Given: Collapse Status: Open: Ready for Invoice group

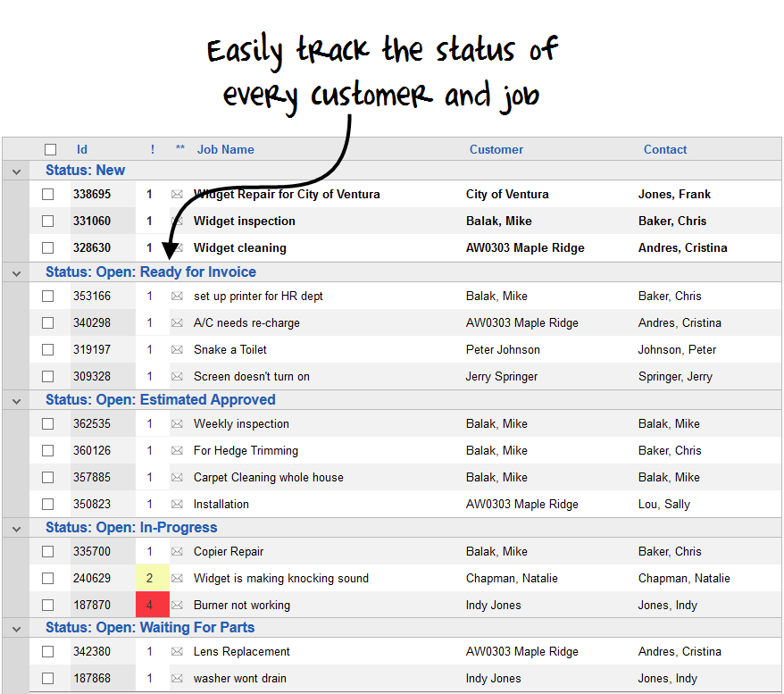Looking at the screenshot, I should pyautogui.click(x=16, y=273).
